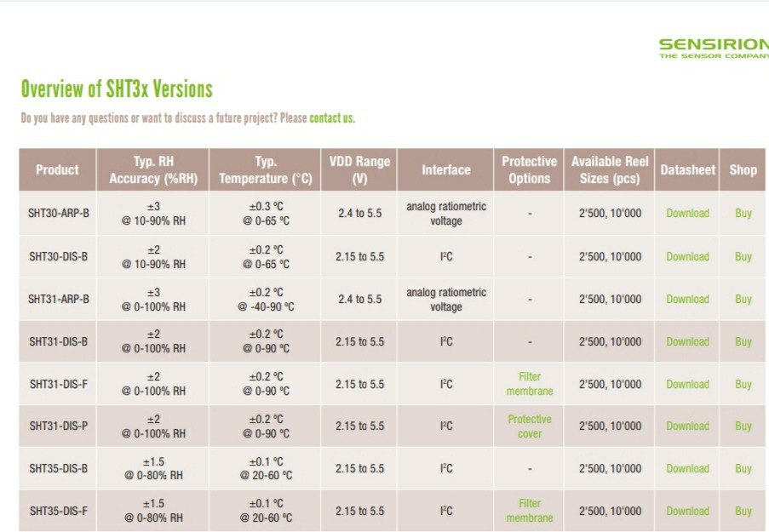Download the SHT31-DIS-P datasheet
This screenshot has width=769, height=532.
point(687,426)
